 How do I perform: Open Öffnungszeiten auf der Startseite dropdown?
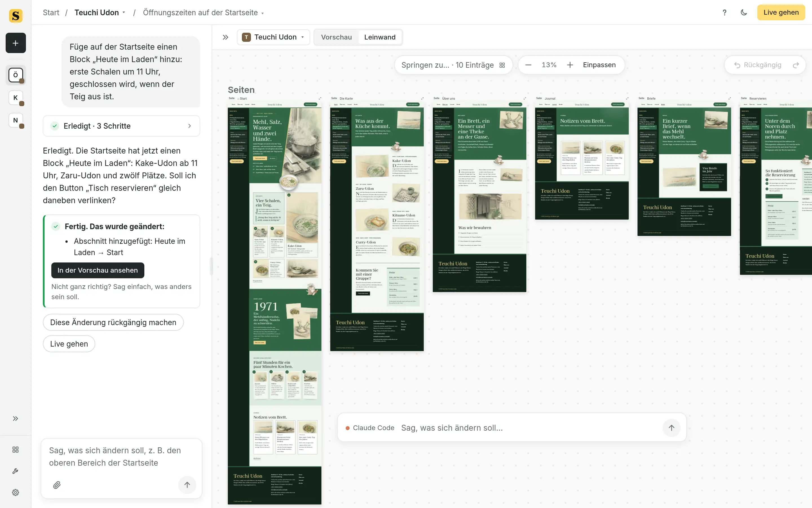[x=203, y=12]
